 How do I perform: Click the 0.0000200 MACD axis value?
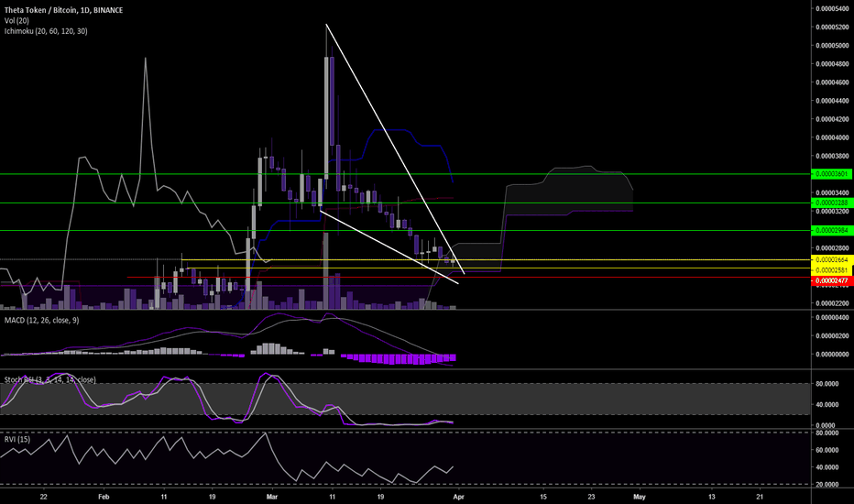(832, 336)
